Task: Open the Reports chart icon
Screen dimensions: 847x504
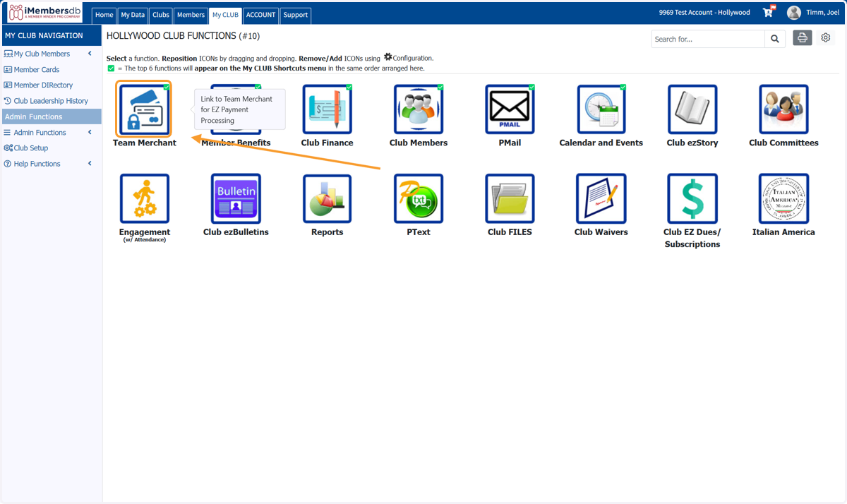Action: click(328, 198)
